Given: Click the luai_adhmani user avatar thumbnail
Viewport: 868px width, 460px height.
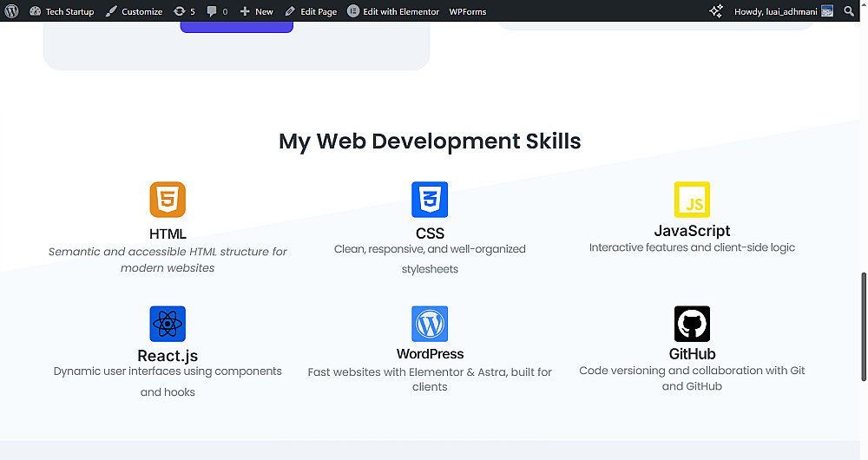Looking at the screenshot, I should coord(827,11).
